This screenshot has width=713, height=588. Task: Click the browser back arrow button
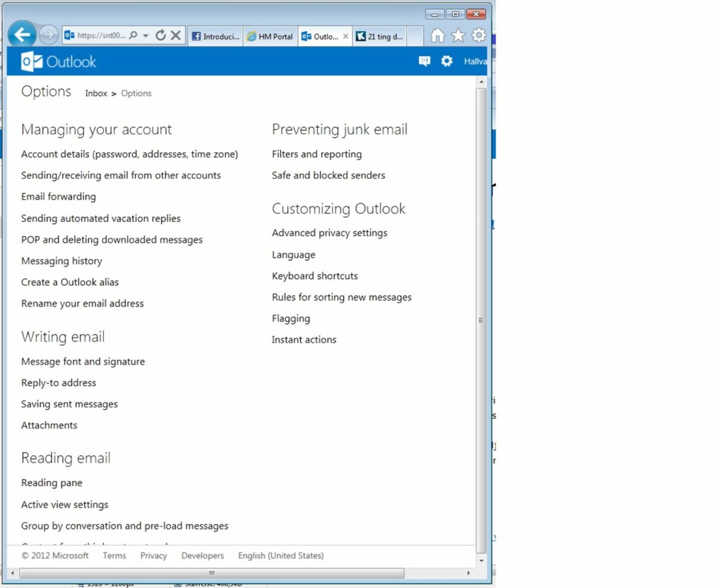pyautogui.click(x=22, y=34)
